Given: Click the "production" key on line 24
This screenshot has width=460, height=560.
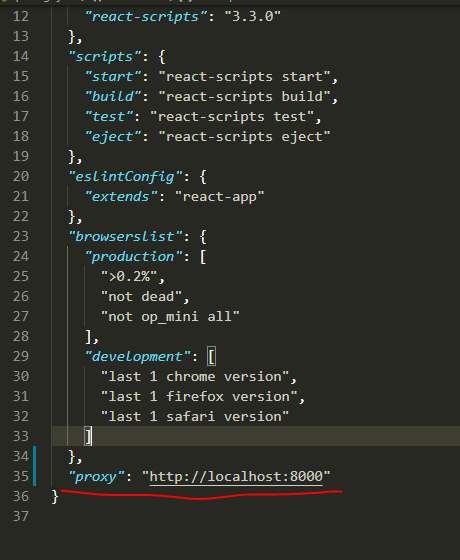Looking at the screenshot, I should [134, 257].
